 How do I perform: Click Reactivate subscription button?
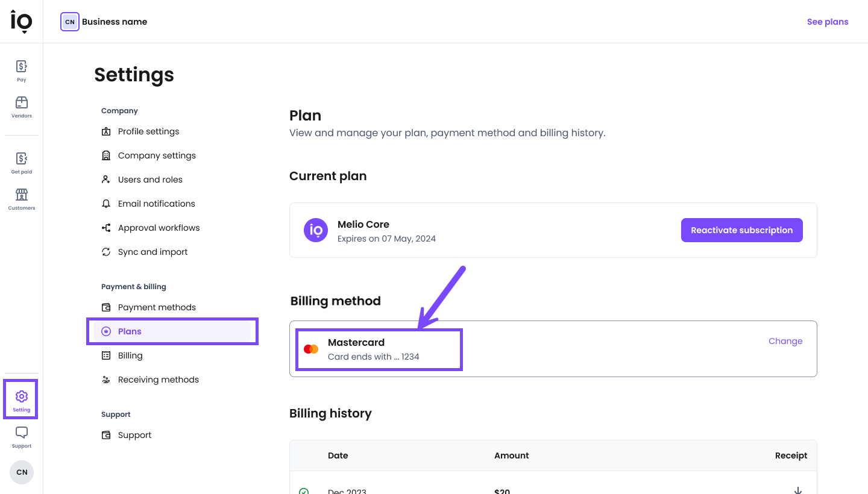742,230
